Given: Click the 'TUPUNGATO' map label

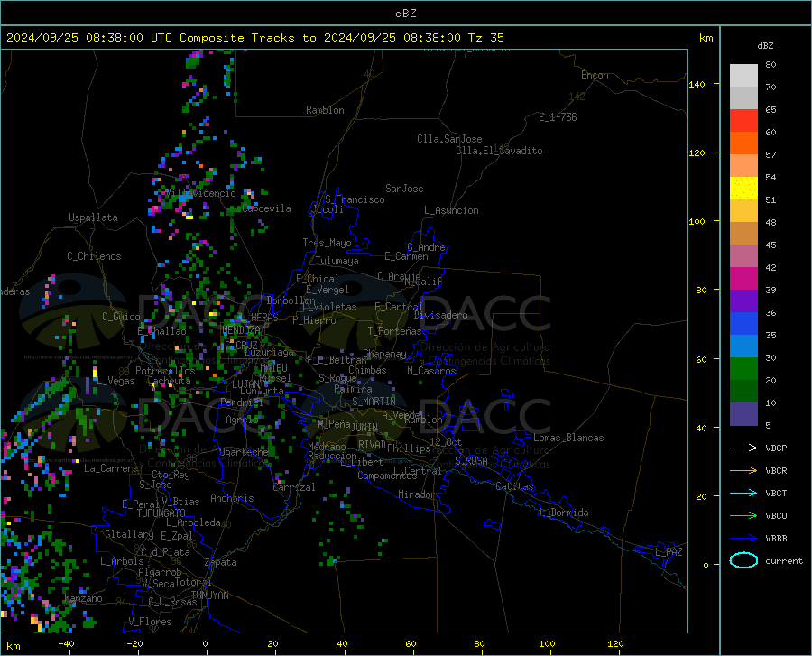Looking at the screenshot, I should click(161, 513).
